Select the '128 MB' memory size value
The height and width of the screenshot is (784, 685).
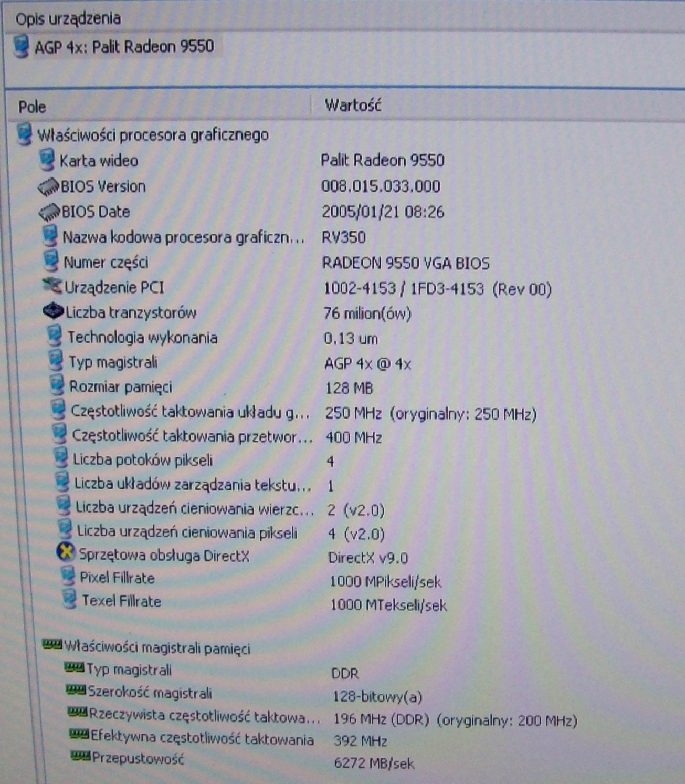coord(349,389)
